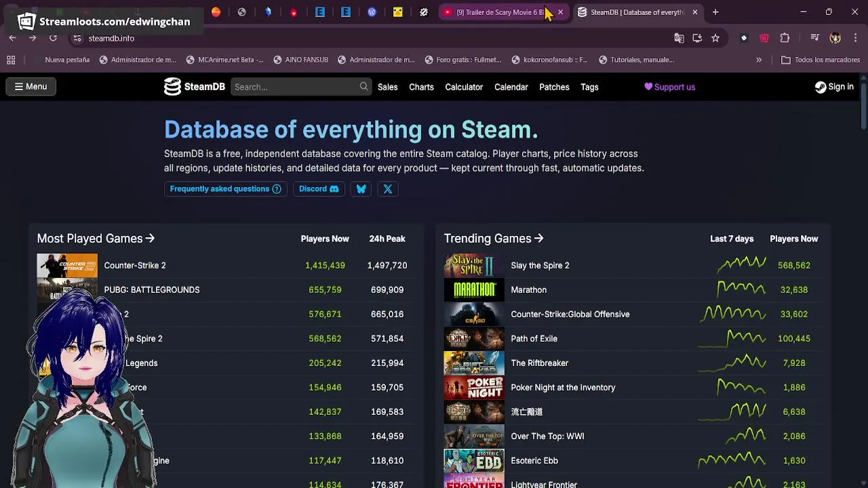Click the site info icon beside steamdb.info
Viewport: 868px width, 488px height.
77,39
